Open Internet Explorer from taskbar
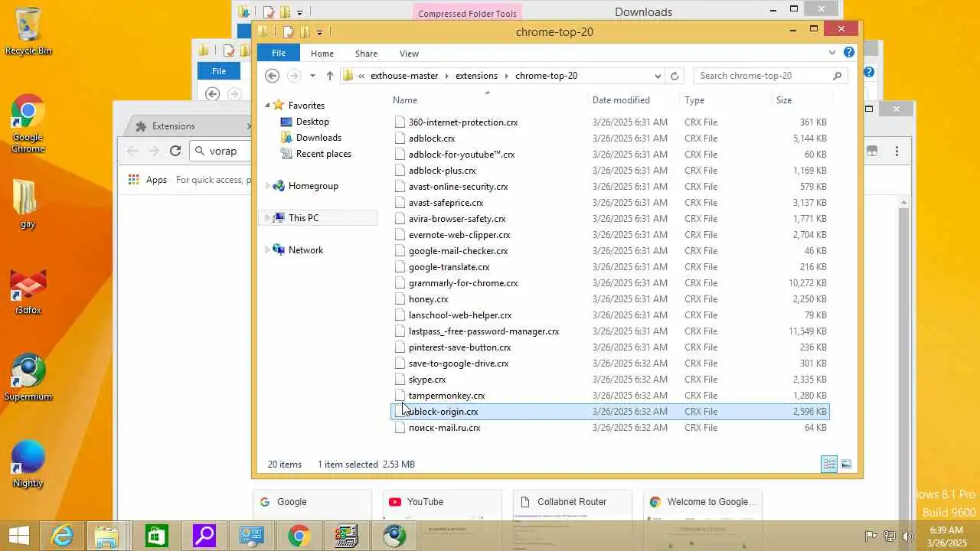980x551 pixels. point(61,536)
